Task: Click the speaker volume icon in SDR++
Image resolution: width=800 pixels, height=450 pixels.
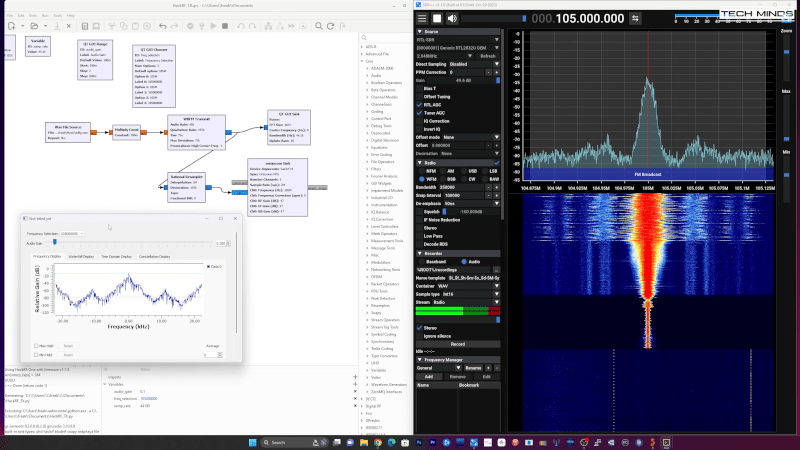Action: (451, 18)
